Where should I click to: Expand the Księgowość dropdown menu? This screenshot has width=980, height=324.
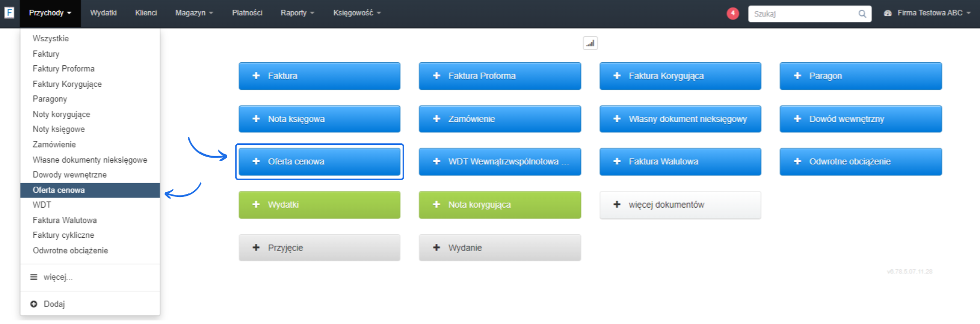tap(357, 13)
